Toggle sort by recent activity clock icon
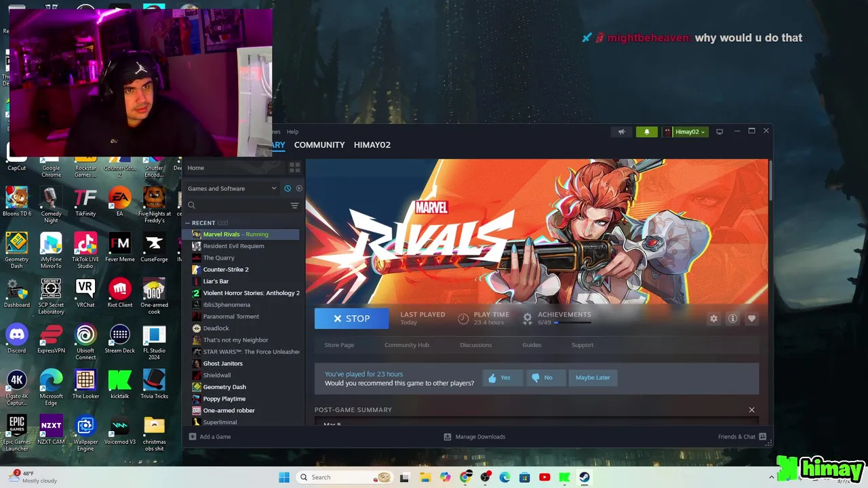Image resolution: width=868 pixels, height=488 pixels. (x=288, y=188)
